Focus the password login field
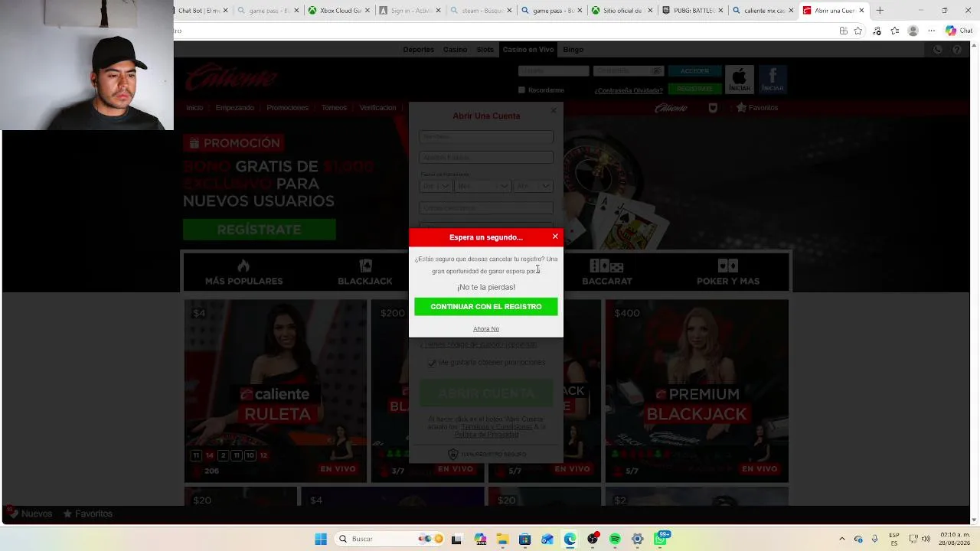Image resolution: width=980 pixels, height=551 pixels. coord(628,71)
